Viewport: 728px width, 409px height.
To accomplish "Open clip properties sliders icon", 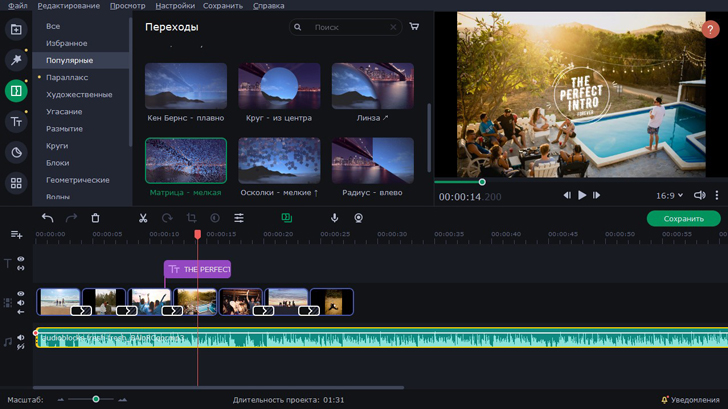I will pyautogui.click(x=239, y=218).
